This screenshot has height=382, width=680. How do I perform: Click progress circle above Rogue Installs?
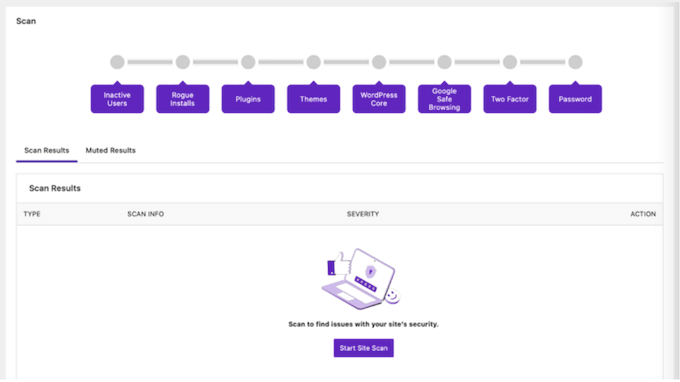183,62
